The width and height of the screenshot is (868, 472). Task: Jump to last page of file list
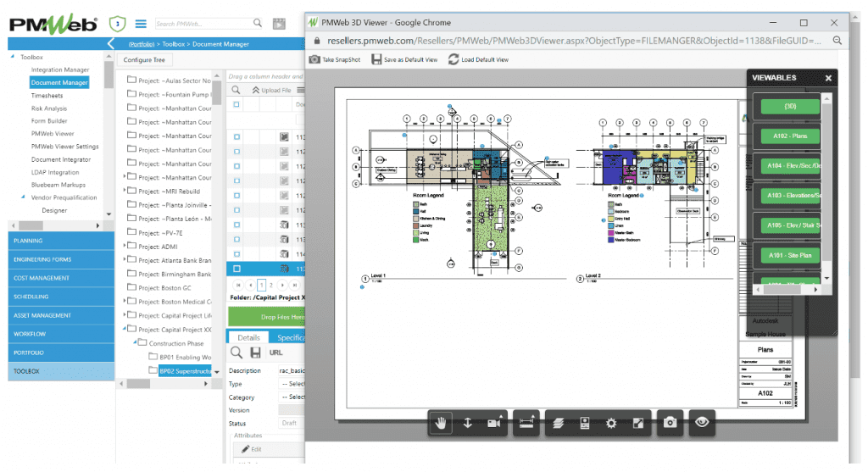295,285
